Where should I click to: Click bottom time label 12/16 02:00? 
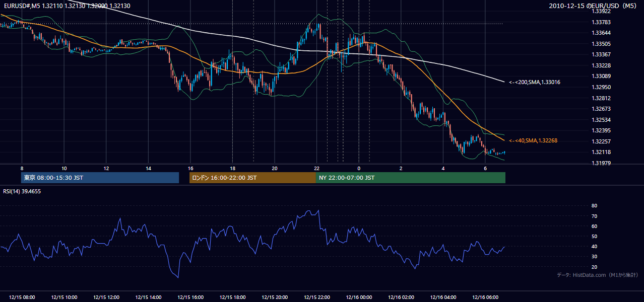(401, 297)
